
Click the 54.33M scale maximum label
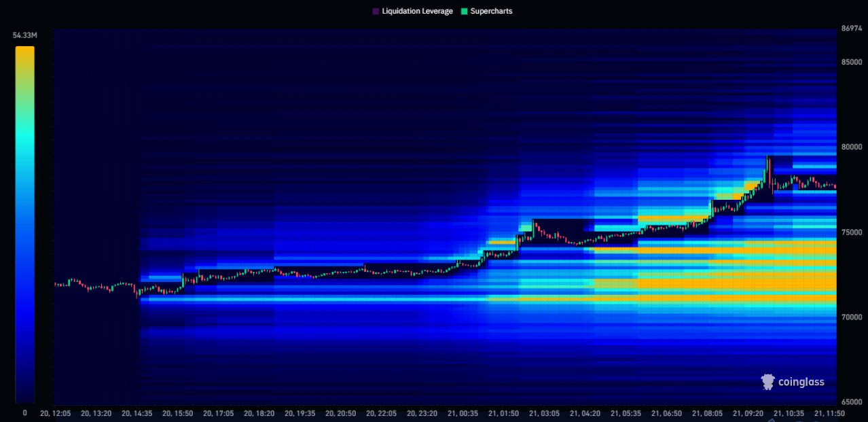pyautogui.click(x=24, y=35)
